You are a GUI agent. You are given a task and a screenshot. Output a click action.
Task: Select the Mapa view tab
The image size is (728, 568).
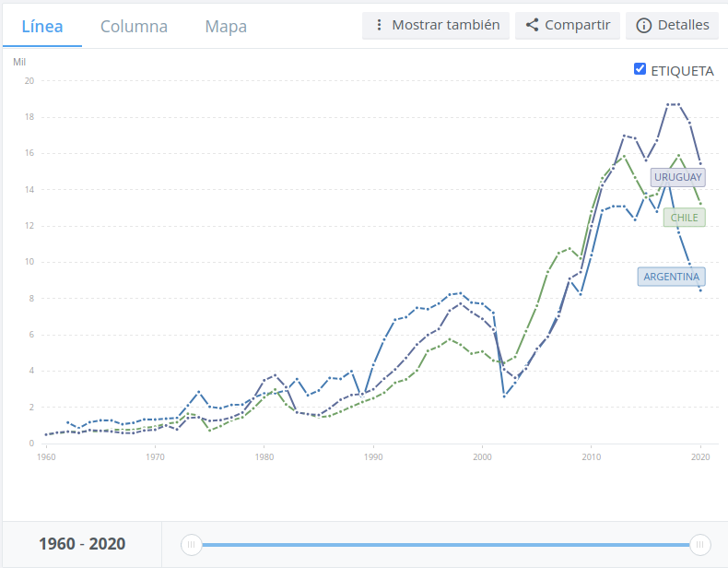coord(226,26)
